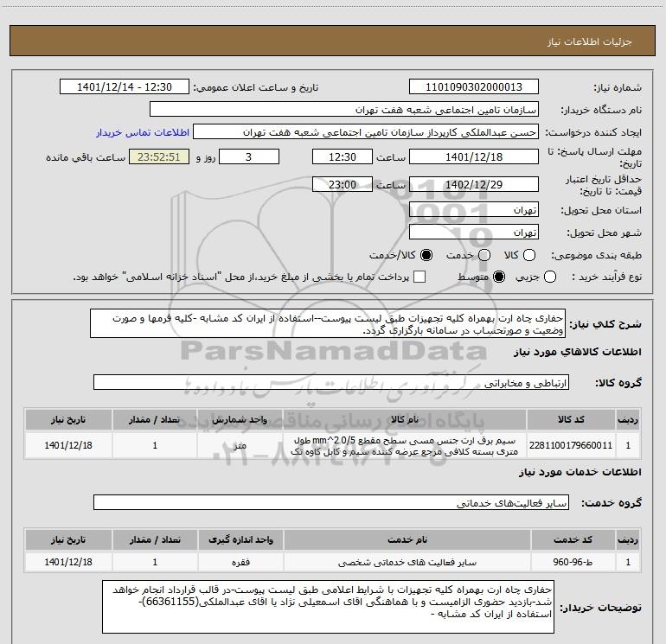The width and height of the screenshot is (666, 644).
Task: Click the شهر محل تحویل field تهران
Action: [x=474, y=233]
